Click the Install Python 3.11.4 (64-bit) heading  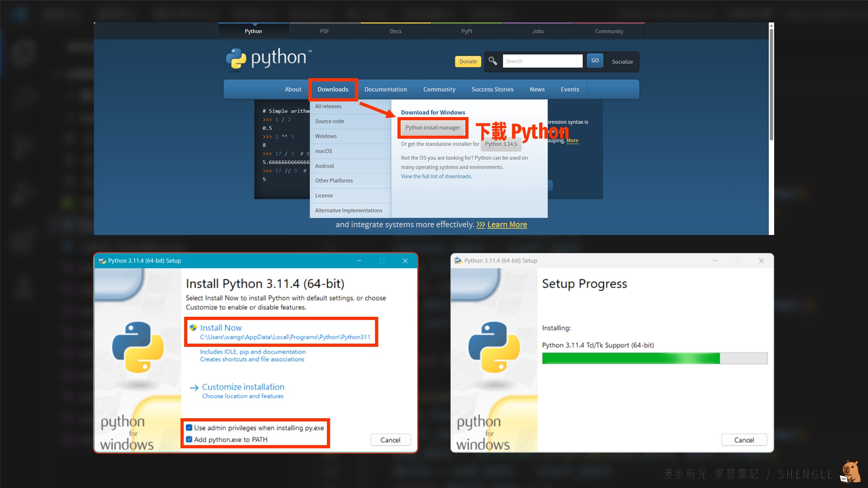pos(265,283)
